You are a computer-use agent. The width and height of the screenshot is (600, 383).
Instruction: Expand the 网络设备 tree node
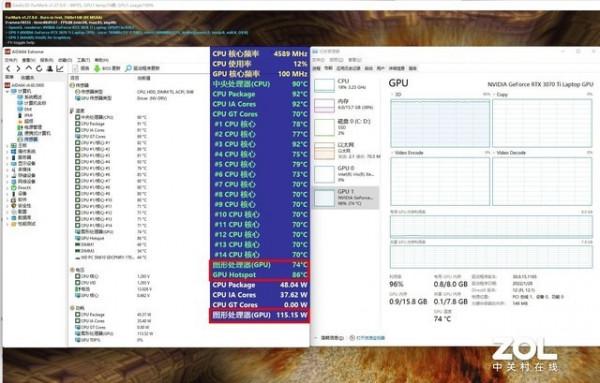[7, 181]
